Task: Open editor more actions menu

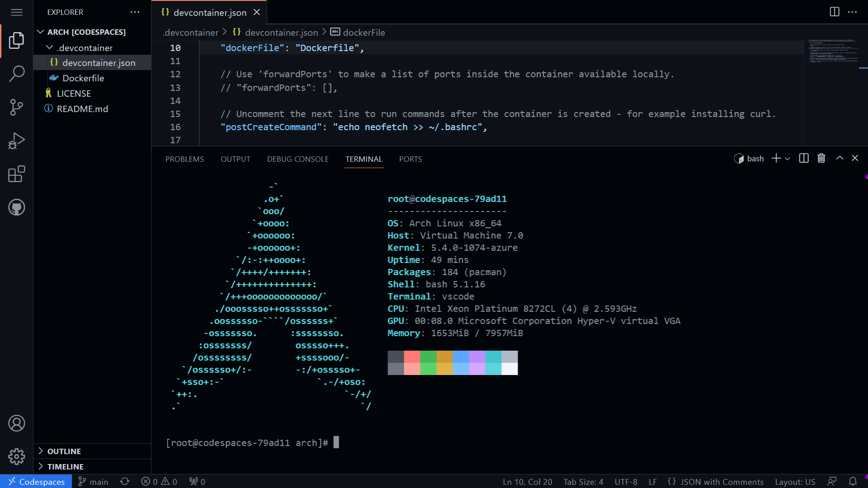Action: [x=853, y=12]
